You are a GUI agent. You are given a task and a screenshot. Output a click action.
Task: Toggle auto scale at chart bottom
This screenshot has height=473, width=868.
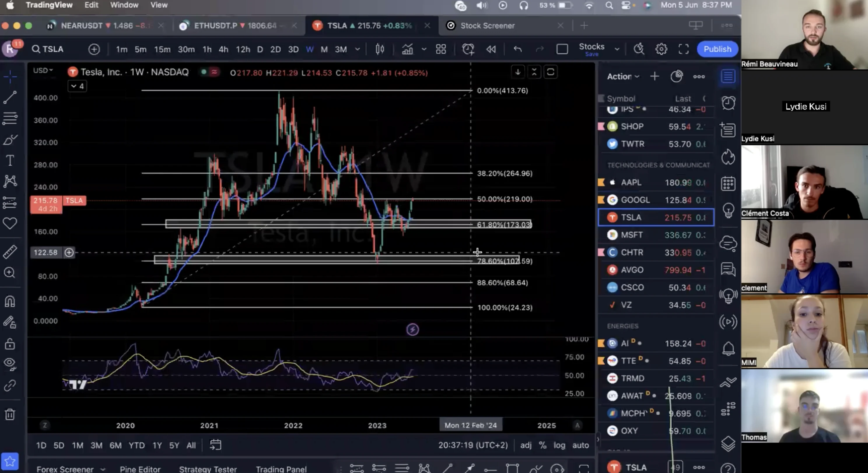(580, 445)
